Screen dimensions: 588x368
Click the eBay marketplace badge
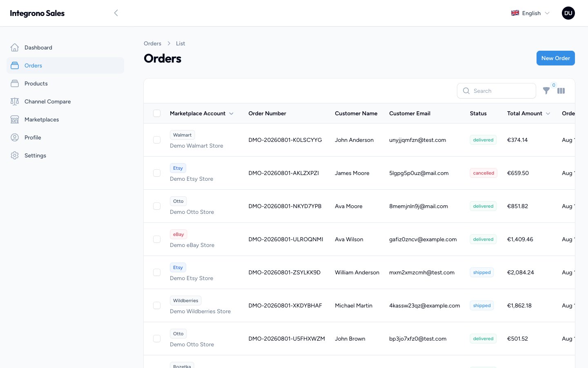[x=178, y=234]
